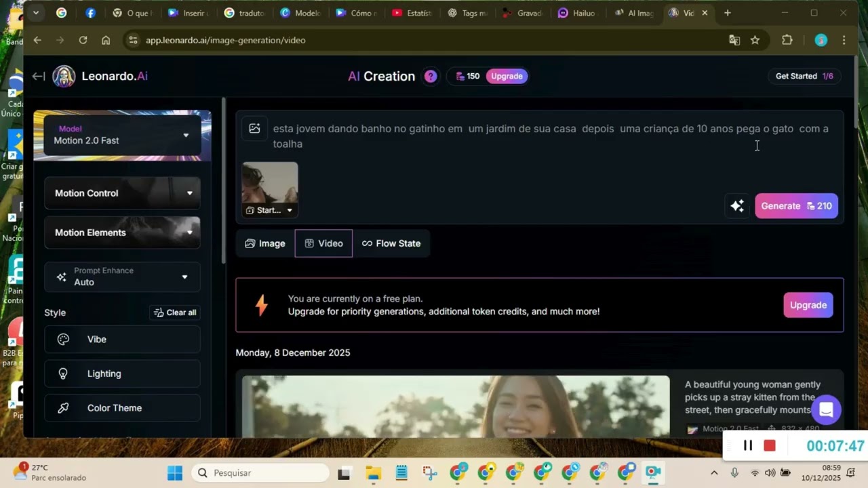Screen dimensions: 868x488
Task: Open the chat support bubble icon
Action: pyautogui.click(x=825, y=409)
